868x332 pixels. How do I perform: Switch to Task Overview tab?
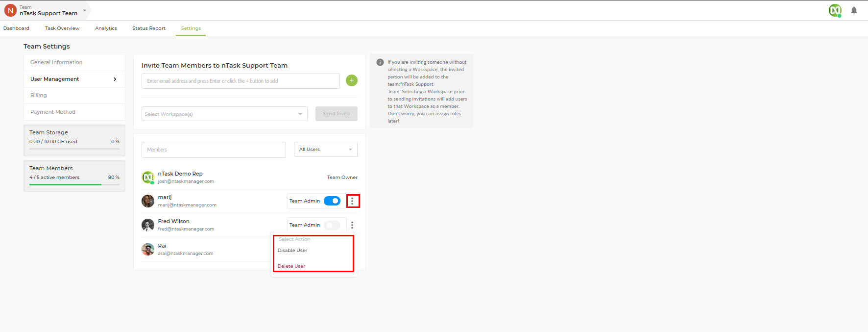click(62, 28)
